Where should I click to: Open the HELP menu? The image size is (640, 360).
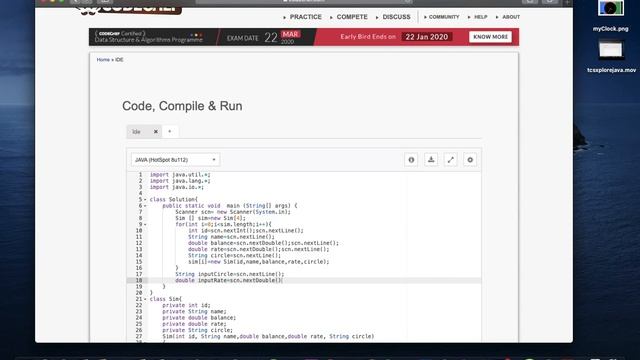coord(480,17)
